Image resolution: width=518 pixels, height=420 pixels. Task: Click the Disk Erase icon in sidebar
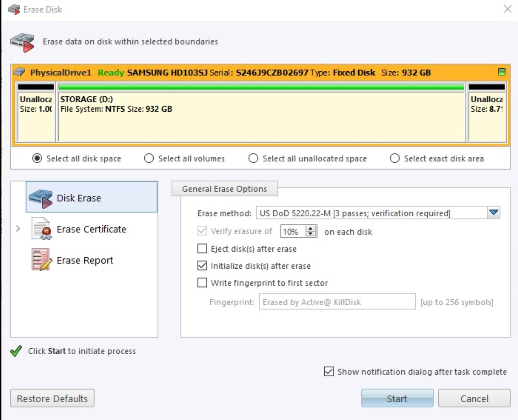pyautogui.click(x=40, y=198)
